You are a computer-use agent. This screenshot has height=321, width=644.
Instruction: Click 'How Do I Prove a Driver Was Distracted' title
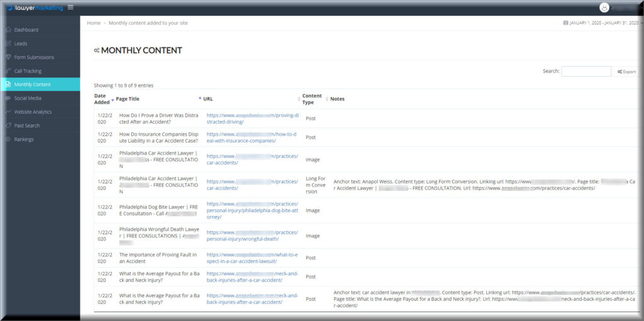click(159, 119)
